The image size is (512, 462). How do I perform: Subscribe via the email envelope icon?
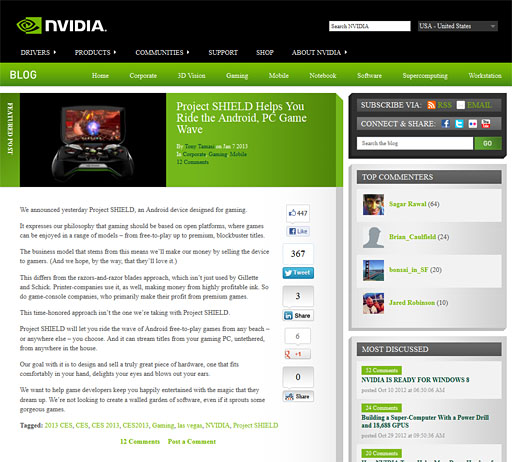pos(460,105)
